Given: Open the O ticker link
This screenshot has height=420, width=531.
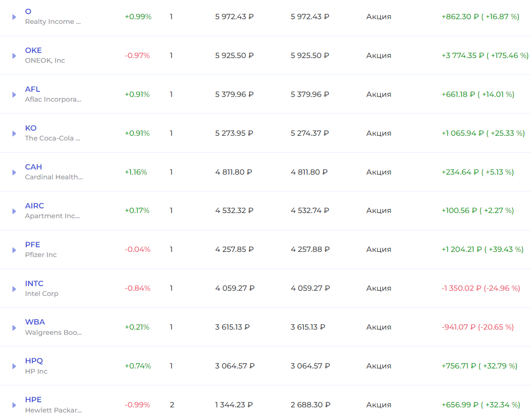Looking at the screenshot, I should [28, 12].
